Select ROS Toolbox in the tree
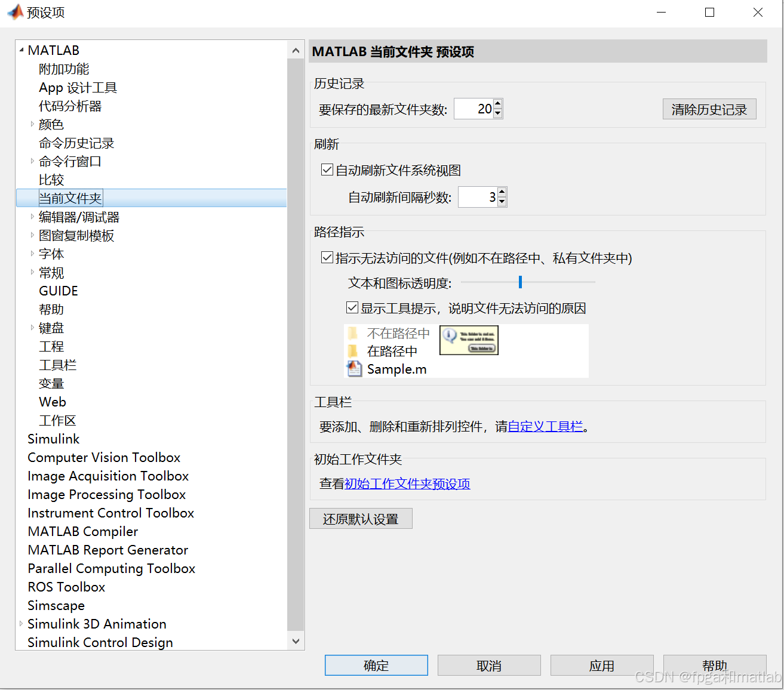 [x=66, y=587]
